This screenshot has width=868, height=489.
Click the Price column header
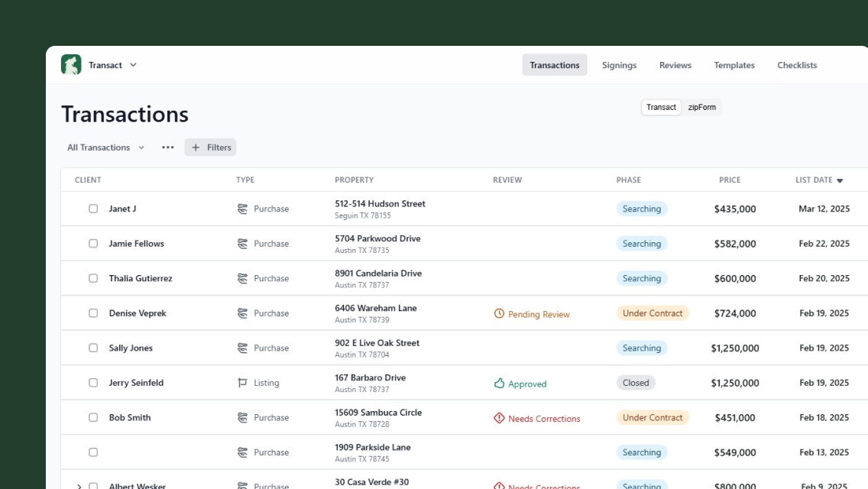(x=730, y=180)
